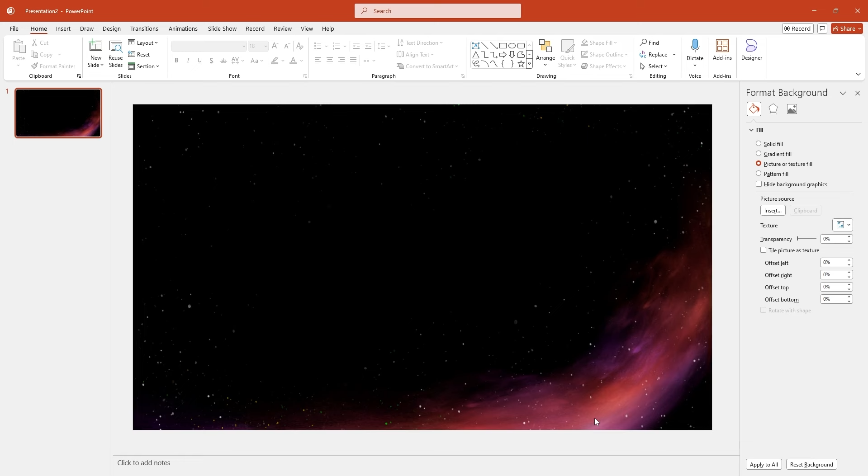Enable Tile picture as texture

[763, 250]
